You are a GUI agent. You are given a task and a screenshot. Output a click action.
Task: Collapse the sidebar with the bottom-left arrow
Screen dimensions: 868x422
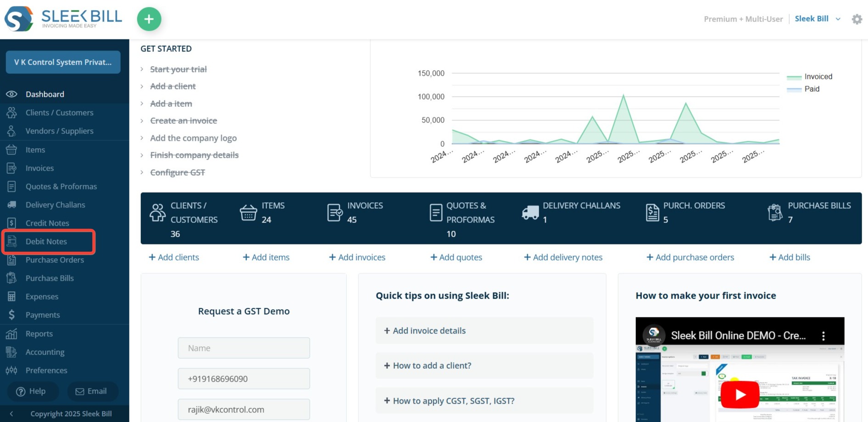click(11, 414)
